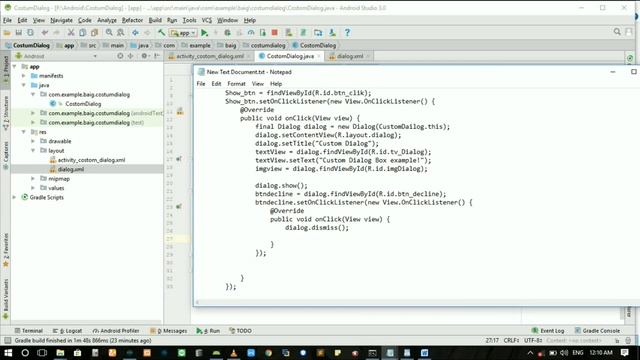Open the TODO tool window
The height and width of the screenshot is (360, 640).
(x=240, y=331)
